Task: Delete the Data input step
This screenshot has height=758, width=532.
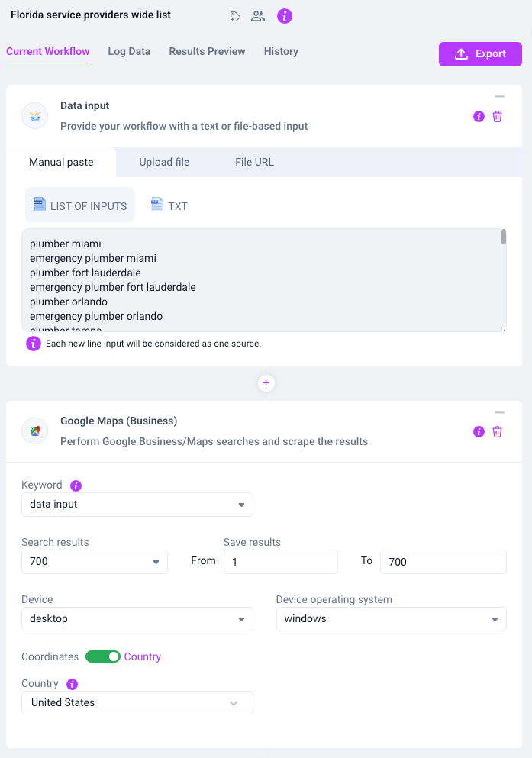Action: [x=497, y=117]
